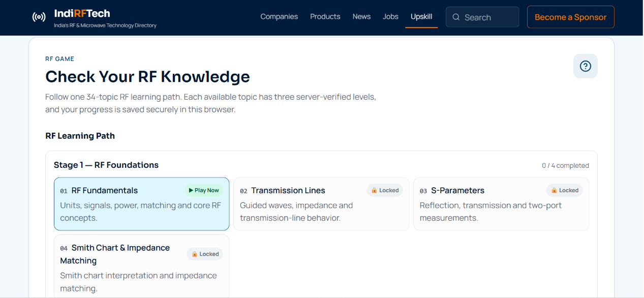Select the S-Parameters topic card
The width and height of the screenshot is (644, 298).
click(x=501, y=204)
